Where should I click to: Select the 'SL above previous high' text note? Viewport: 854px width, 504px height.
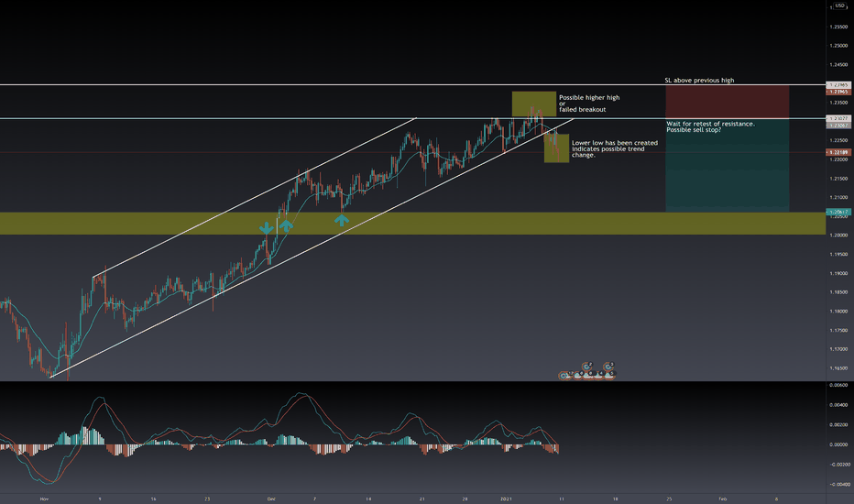pyautogui.click(x=699, y=80)
